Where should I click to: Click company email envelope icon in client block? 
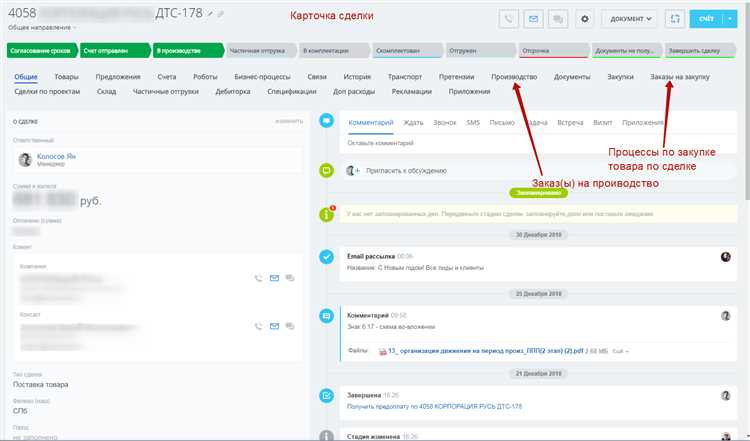274,278
